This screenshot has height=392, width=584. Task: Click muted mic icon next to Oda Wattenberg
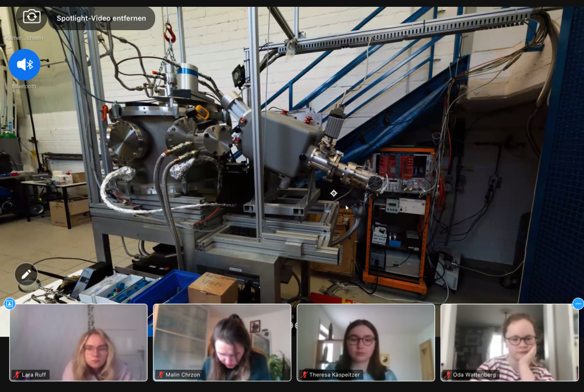point(448,375)
